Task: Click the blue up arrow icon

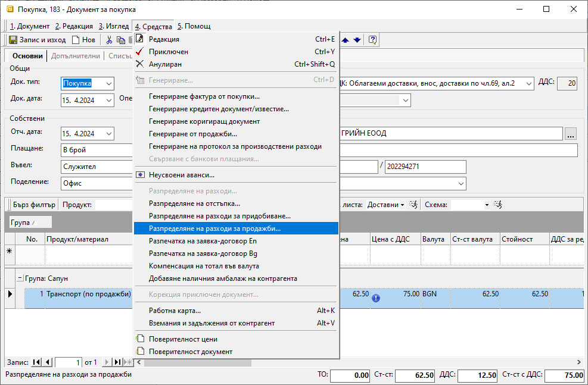Action: pyautogui.click(x=346, y=40)
